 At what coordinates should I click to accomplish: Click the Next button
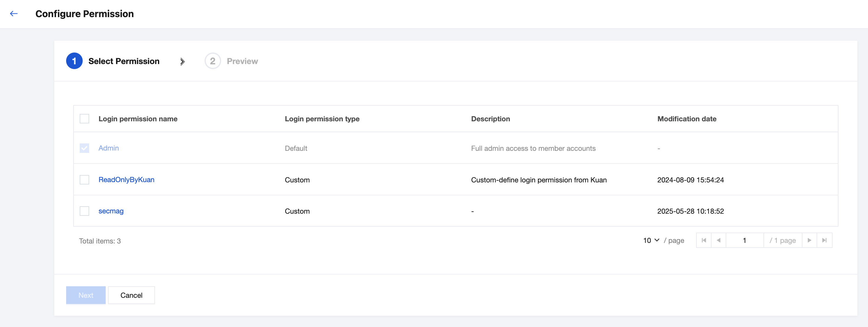[86, 295]
